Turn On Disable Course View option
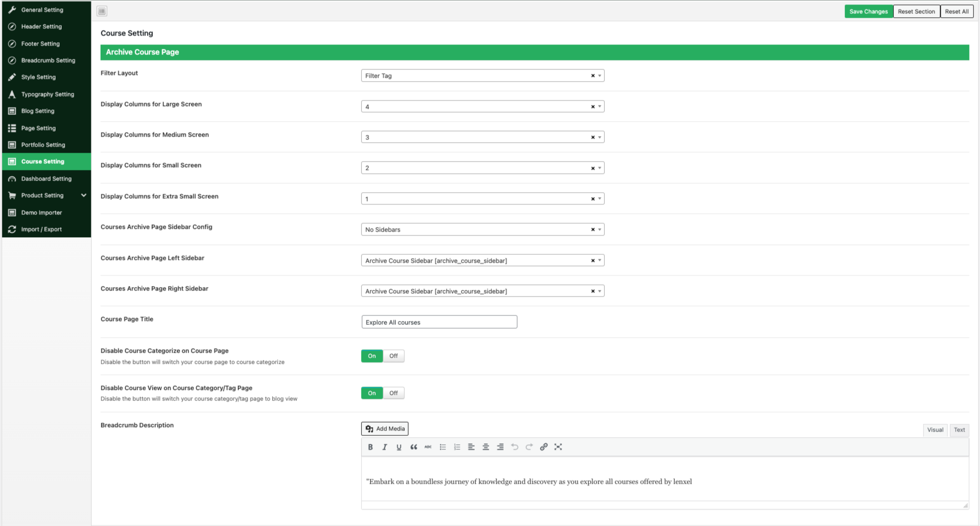This screenshot has height=526, width=980. click(x=372, y=393)
